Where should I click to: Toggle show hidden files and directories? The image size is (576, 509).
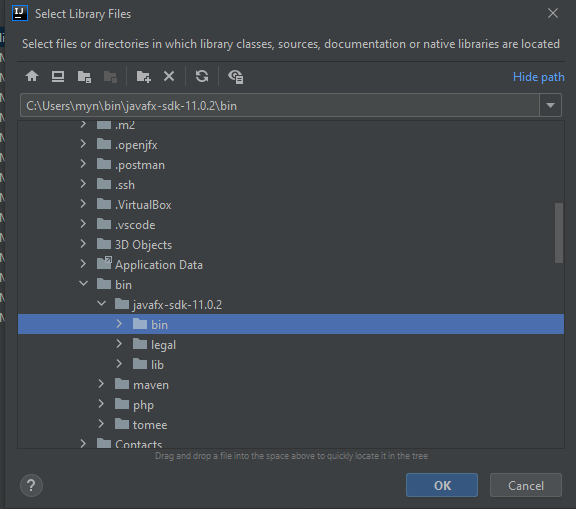[235, 77]
